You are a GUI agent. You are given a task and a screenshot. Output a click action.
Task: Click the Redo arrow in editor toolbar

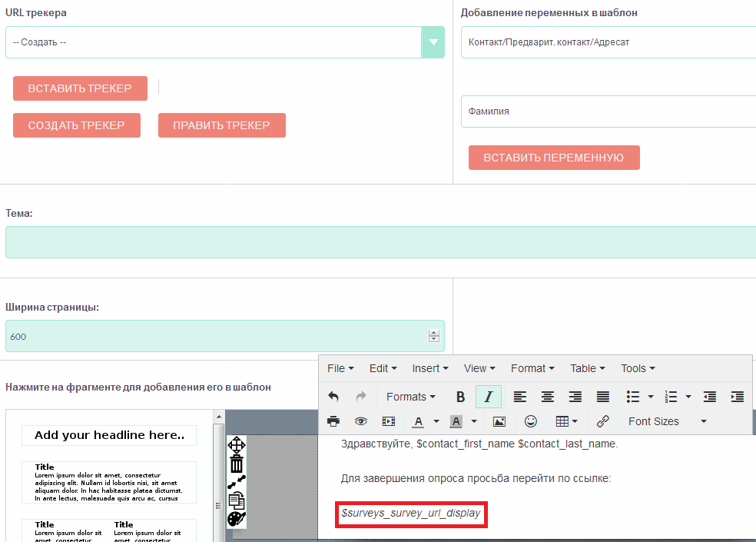(360, 397)
